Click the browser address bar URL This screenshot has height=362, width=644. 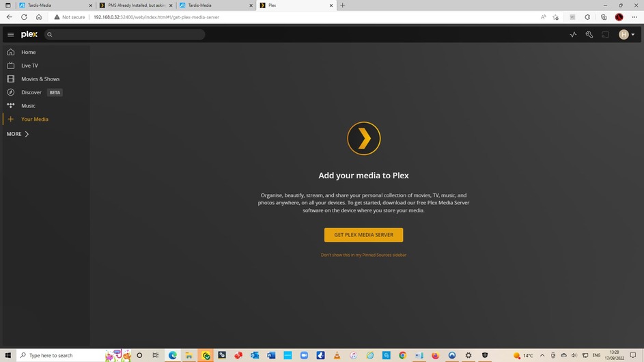(x=156, y=17)
